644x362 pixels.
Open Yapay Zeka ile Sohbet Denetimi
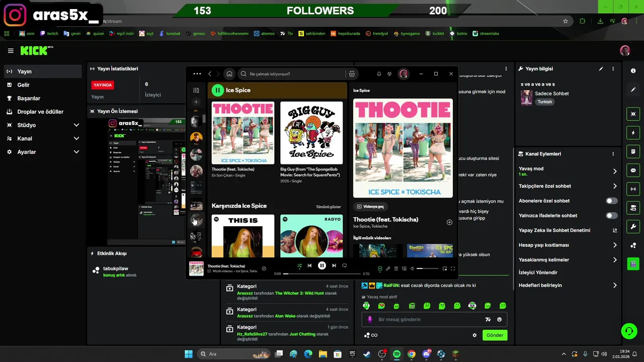pos(568,230)
